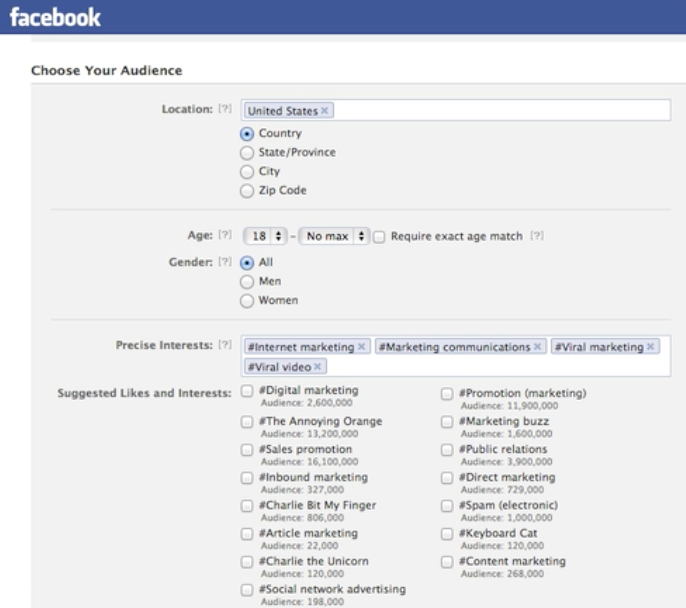
Task: Select the Country radio button
Action: point(247,134)
